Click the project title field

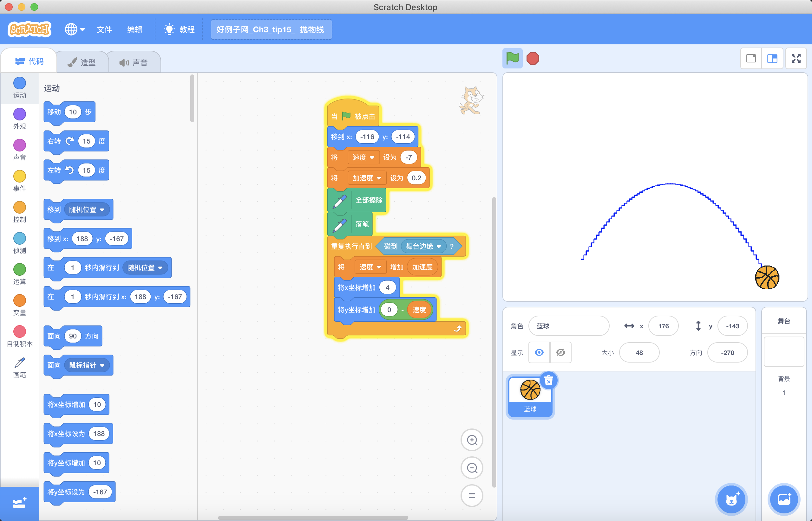click(271, 29)
